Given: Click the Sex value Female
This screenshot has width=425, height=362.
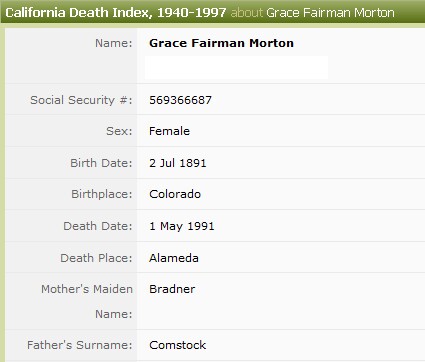Looking at the screenshot, I should click(169, 131).
